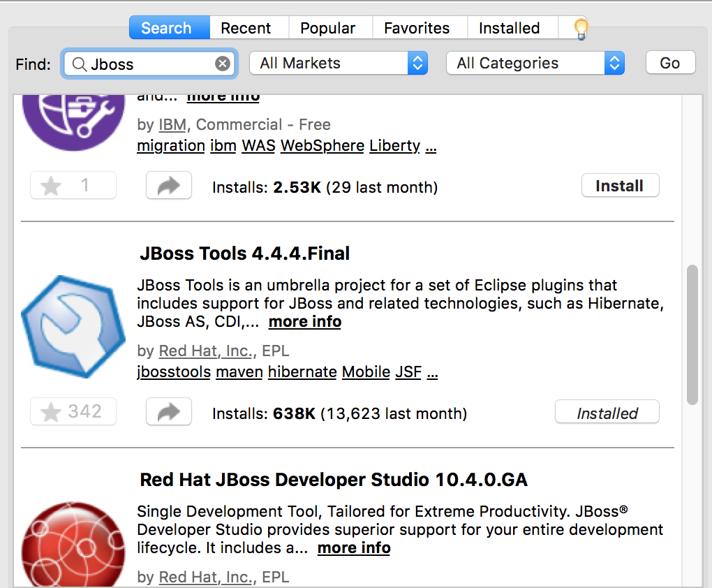This screenshot has width=712, height=588.
Task: Click the Mobile tag
Action: tap(366, 372)
